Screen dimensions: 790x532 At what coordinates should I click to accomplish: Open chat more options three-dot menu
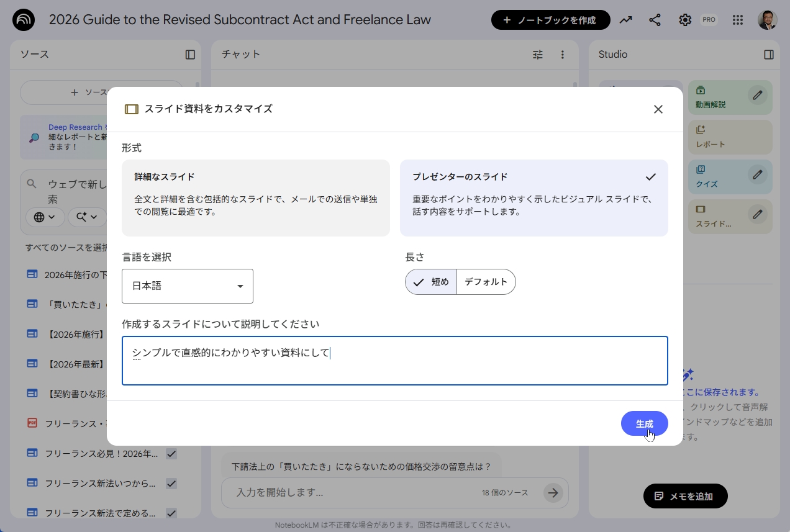(x=562, y=55)
